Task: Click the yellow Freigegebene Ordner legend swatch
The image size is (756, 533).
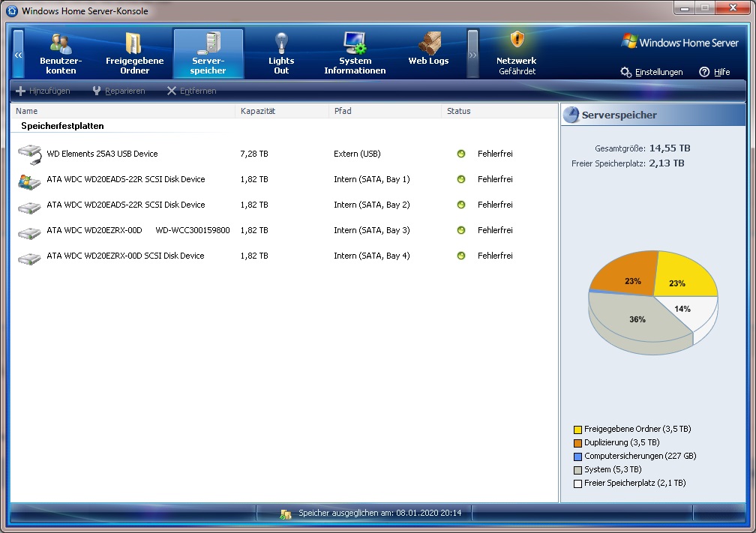Action: click(577, 430)
